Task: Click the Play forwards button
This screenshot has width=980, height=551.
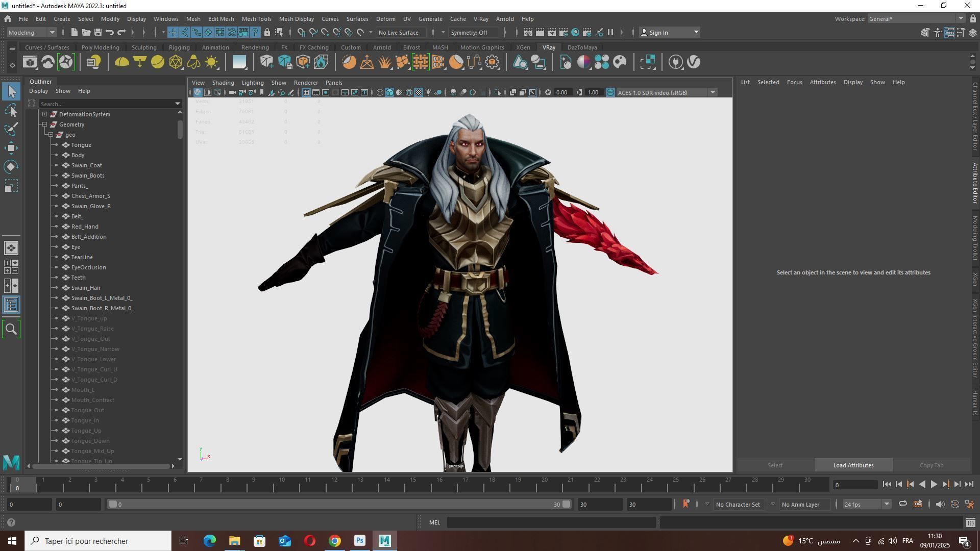Action: pos(934,485)
